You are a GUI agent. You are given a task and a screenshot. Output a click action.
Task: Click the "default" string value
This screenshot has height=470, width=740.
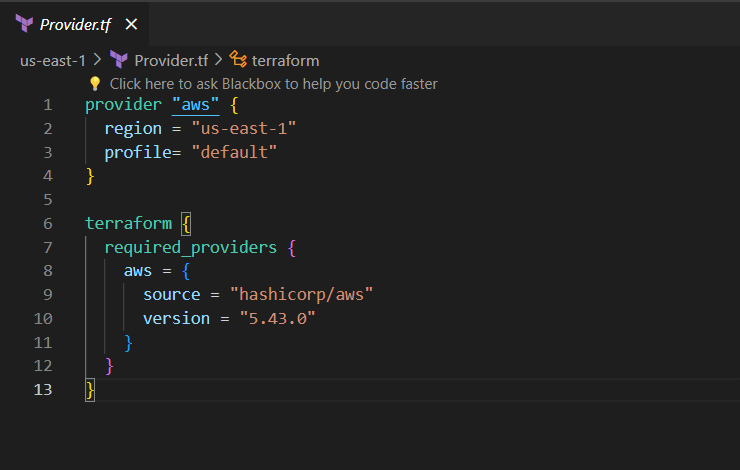coord(234,152)
